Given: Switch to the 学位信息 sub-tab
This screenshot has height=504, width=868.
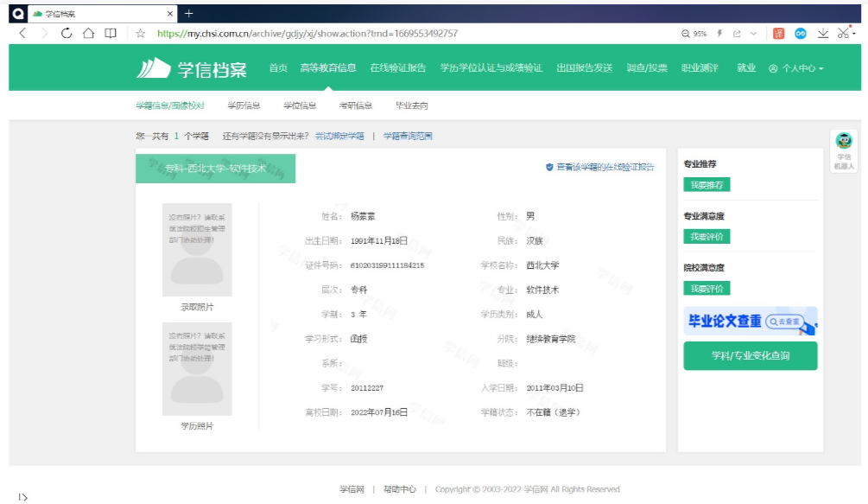Looking at the screenshot, I should tap(300, 105).
